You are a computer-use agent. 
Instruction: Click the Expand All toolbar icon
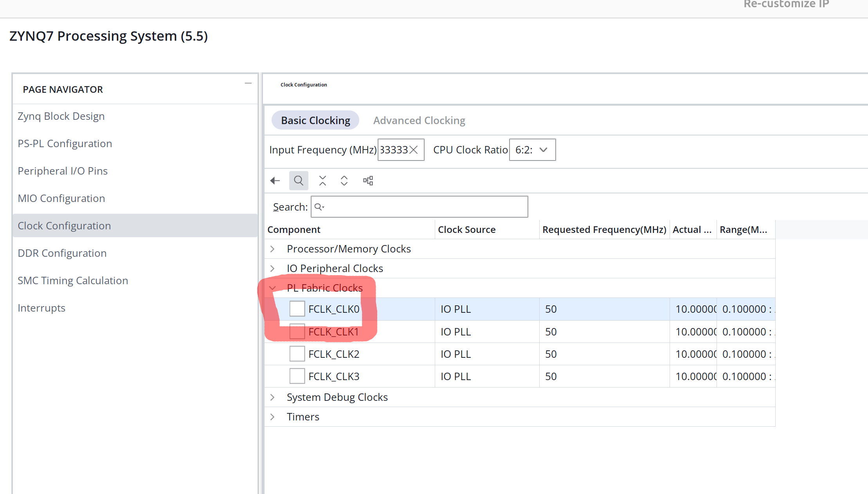click(344, 180)
